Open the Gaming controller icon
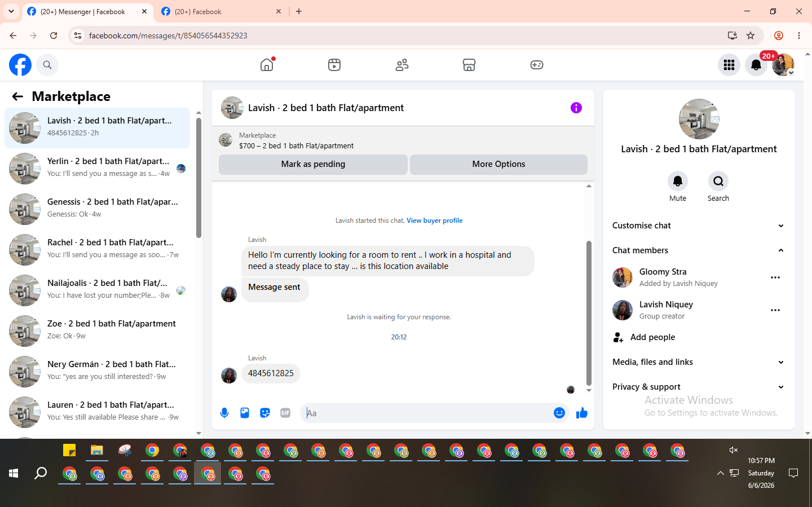 pyautogui.click(x=537, y=65)
